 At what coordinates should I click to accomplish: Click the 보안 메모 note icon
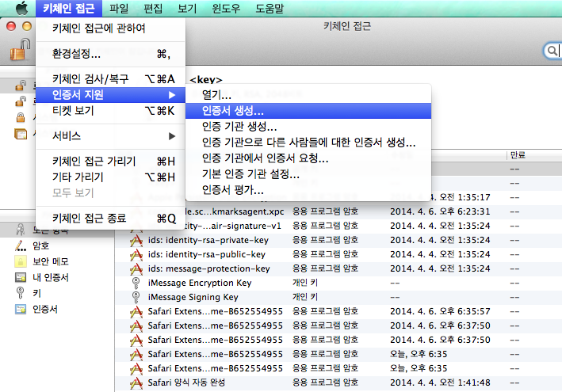pyautogui.click(x=21, y=261)
